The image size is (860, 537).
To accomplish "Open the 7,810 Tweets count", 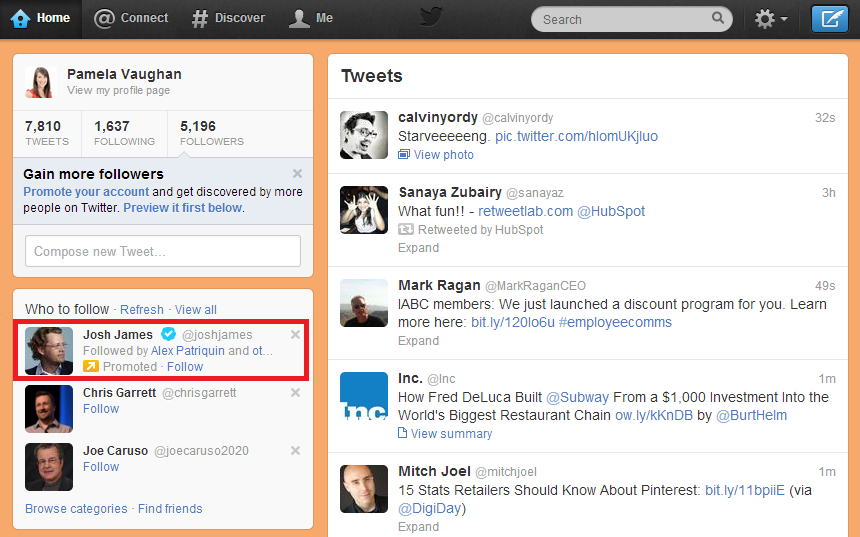I will [47, 133].
